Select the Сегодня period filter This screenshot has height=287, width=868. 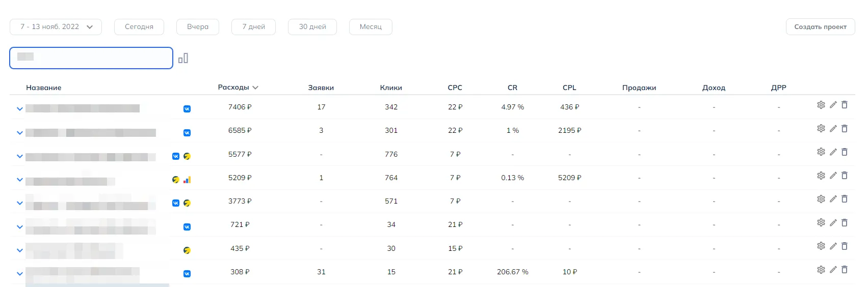[139, 27]
